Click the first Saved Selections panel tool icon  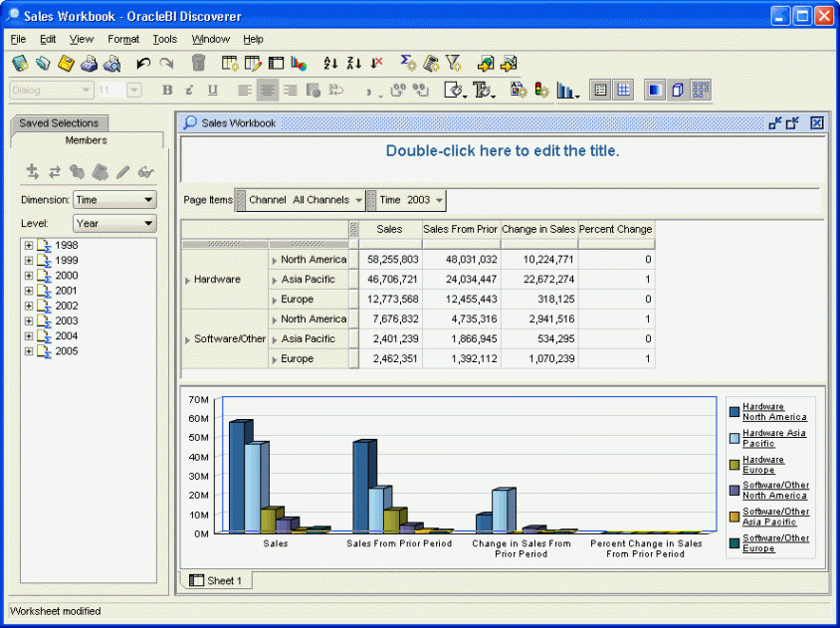(x=32, y=172)
